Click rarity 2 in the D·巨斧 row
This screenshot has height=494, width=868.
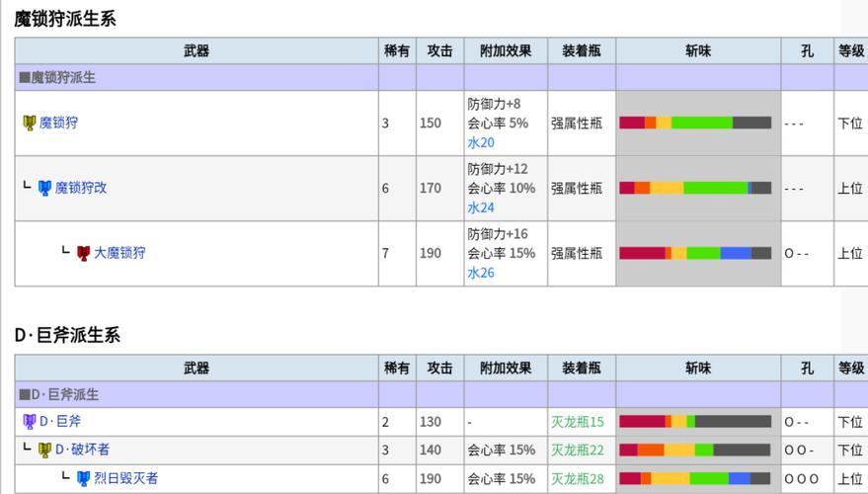(385, 422)
